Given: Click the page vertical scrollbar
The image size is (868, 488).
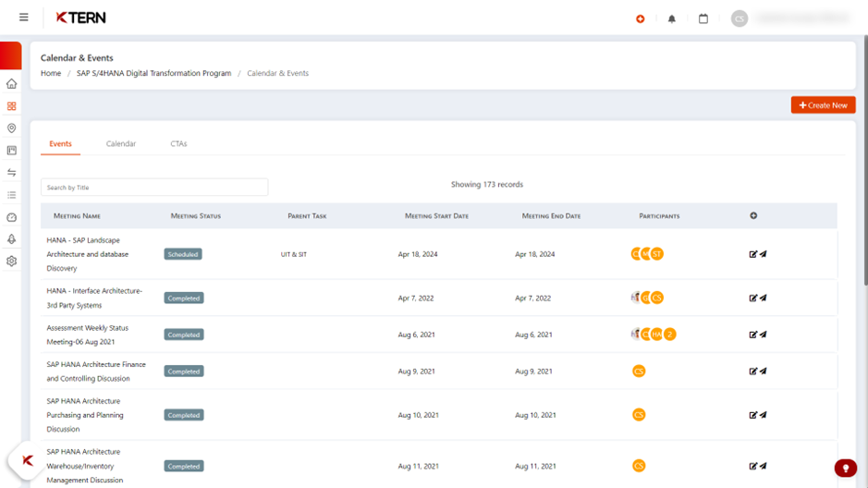Looking at the screenshot, I should (x=865, y=161).
